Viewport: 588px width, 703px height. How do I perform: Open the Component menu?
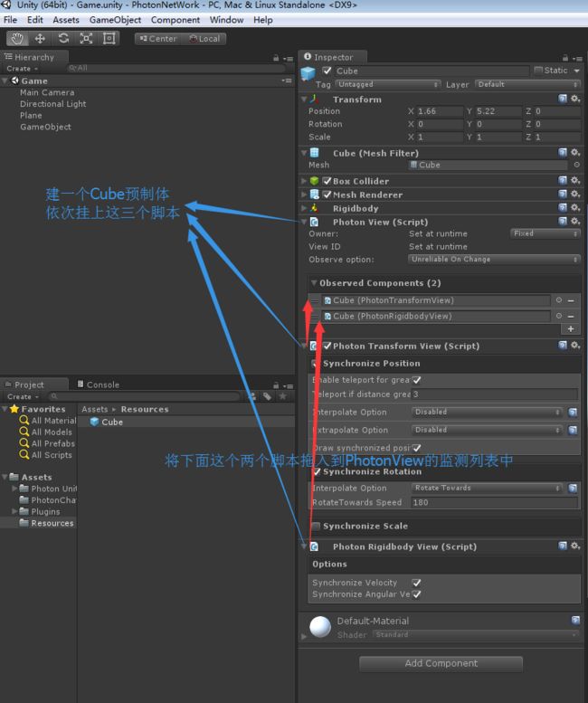coord(175,20)
